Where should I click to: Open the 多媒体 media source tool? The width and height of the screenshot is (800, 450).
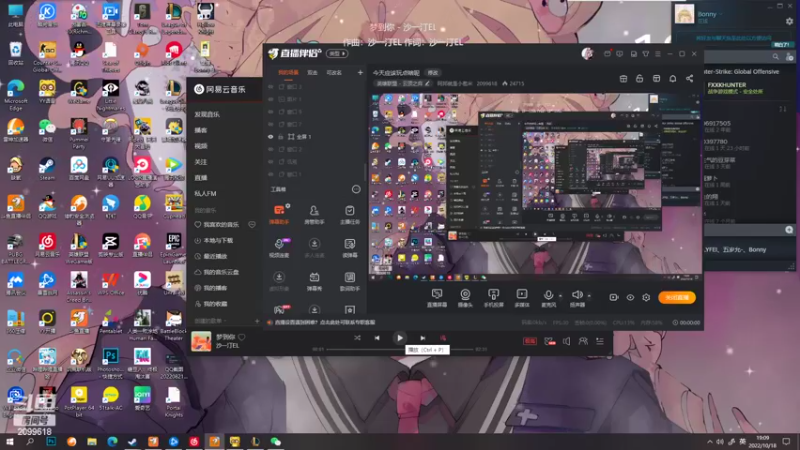(521, 297)
